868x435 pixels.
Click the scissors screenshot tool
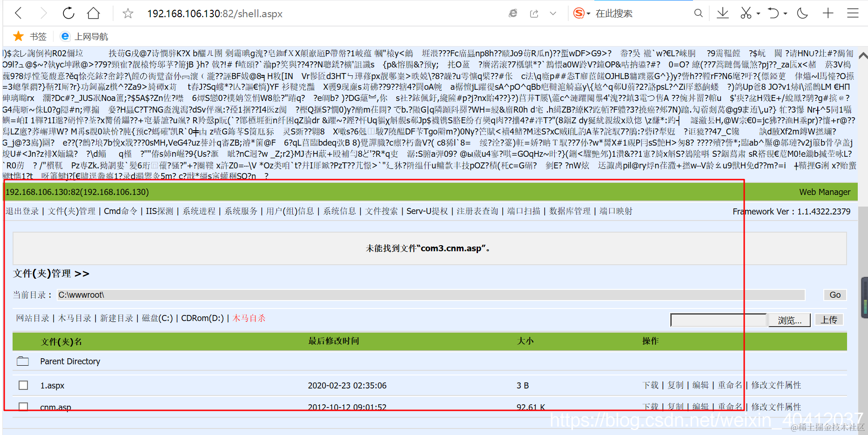point(746,13)
